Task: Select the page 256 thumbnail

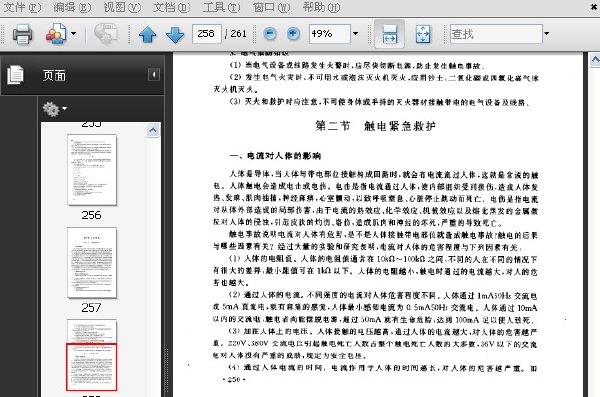Action: 92,170
